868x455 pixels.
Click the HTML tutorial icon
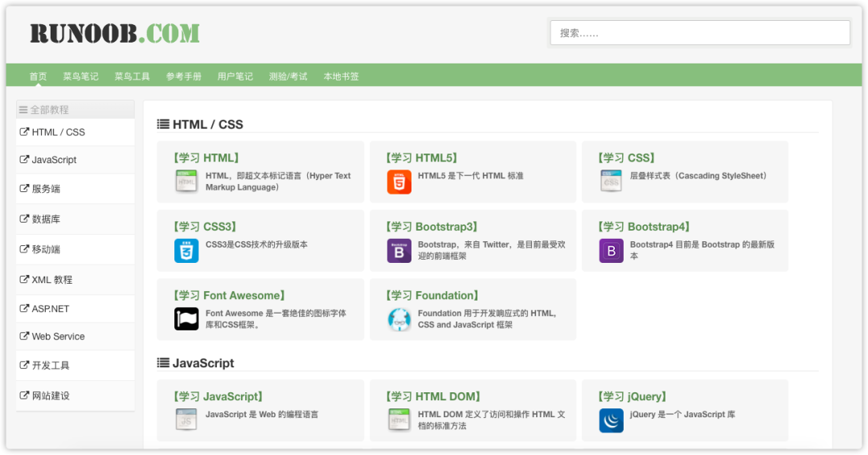(186, 182)
